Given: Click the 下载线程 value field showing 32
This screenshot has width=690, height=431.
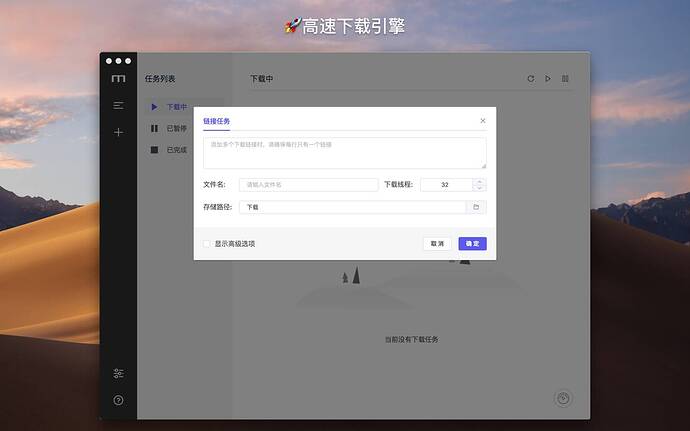Looking at the screenshot, I should click(x=446, y=185).
